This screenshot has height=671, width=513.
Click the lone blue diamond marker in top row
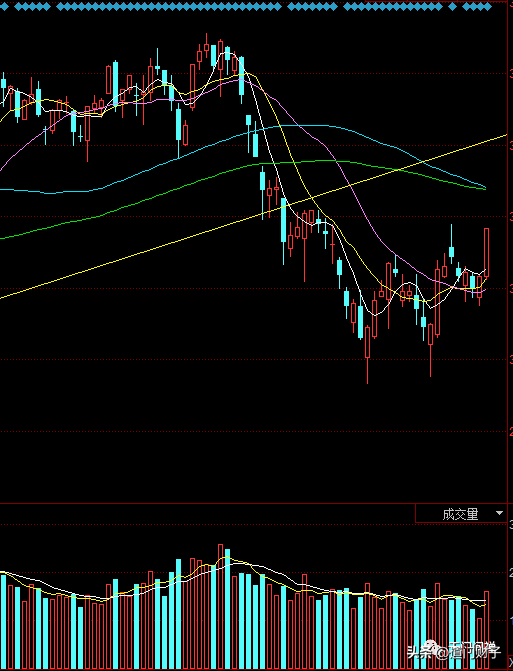[452, 6]
